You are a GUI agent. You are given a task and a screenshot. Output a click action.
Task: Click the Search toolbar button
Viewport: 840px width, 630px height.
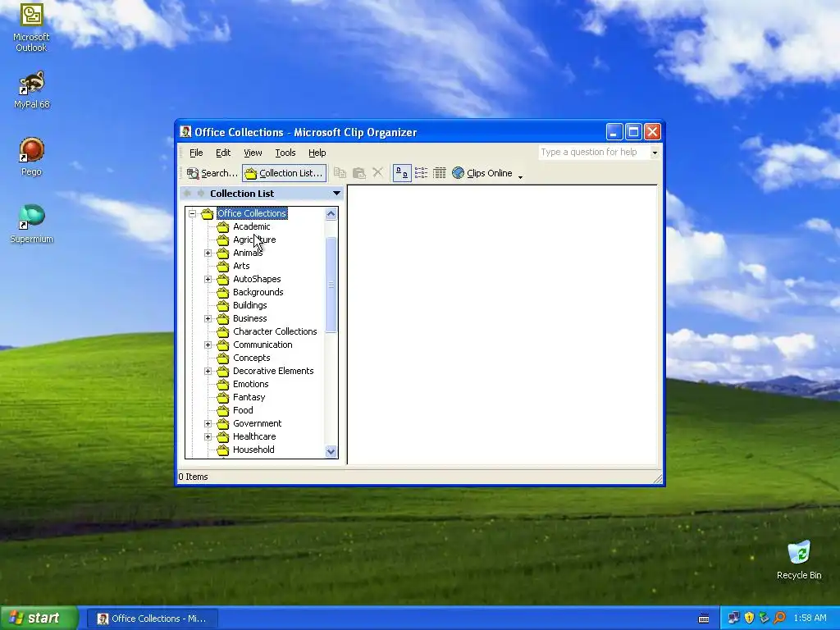click(212, 173)
